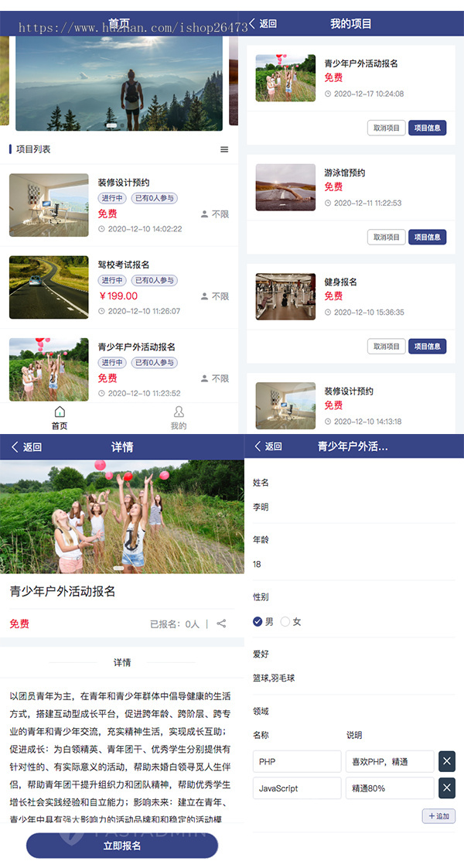Select the 男 radio button
The height and width of the screenshot is (868, 464).
(258, 622)
